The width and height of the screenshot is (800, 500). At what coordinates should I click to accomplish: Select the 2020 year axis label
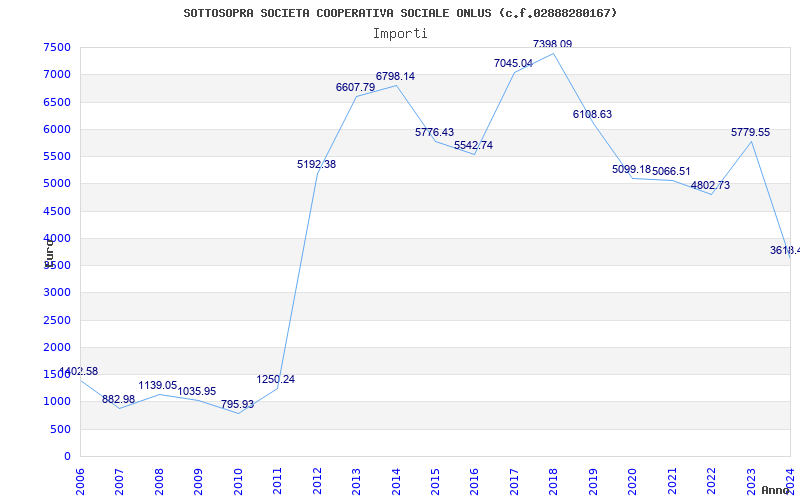point(633,483)
